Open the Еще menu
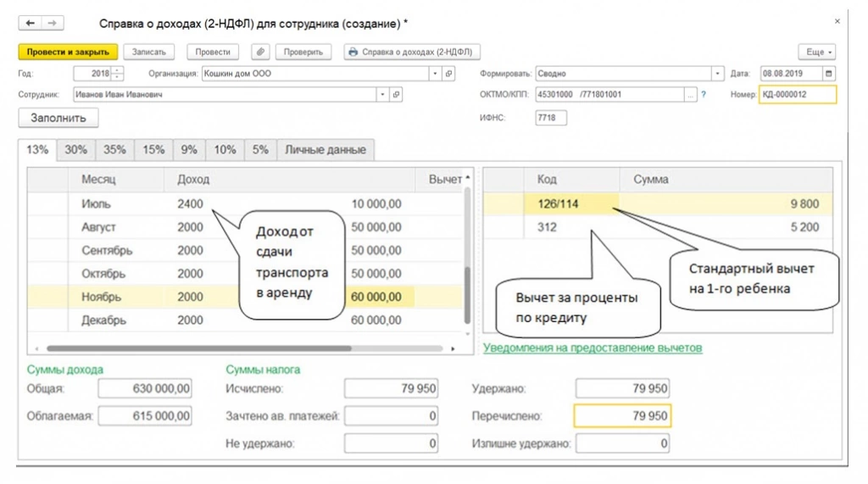Viewport: 868px width, 484px height. pyautogui.click(x=817, y=52)
